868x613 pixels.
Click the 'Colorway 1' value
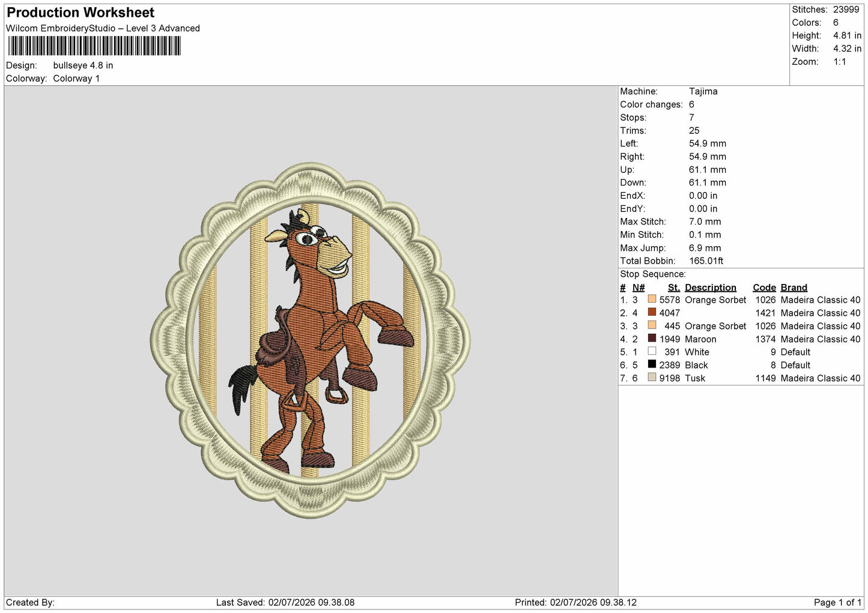coord(76,79)
